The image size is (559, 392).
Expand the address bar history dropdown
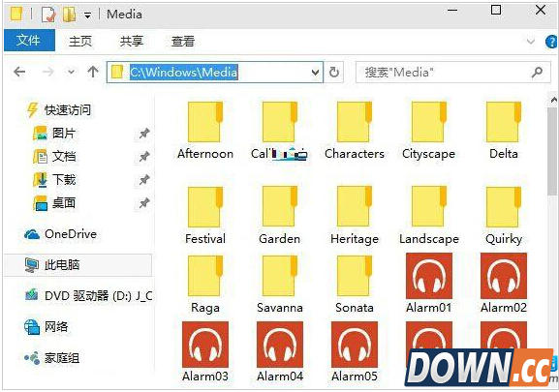[315, 73]
